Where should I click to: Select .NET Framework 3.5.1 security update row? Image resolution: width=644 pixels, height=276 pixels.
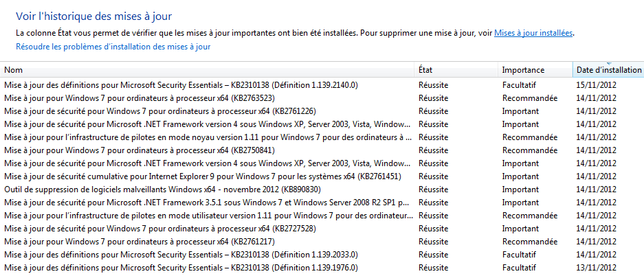coord(207,203)
